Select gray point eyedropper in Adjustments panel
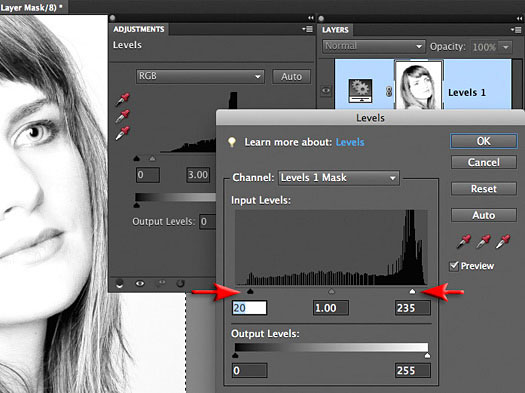Viewport: 525px width, 393px height. point(123,116)
